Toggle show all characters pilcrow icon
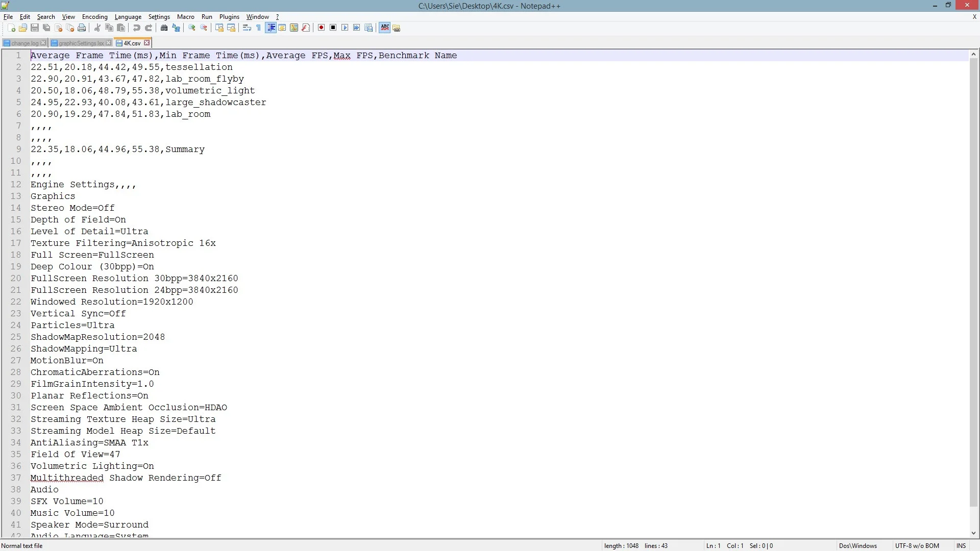 (259, 28)
